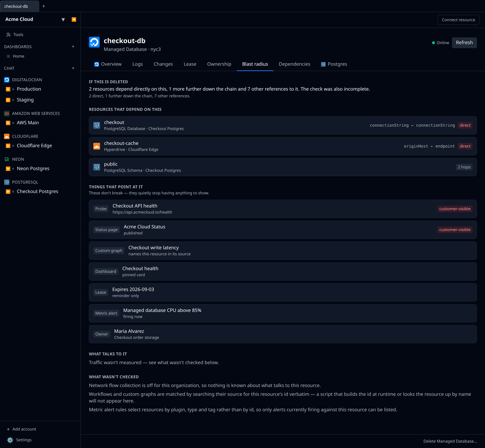
Task: Click the Postgres tab elephant icon
Action: [323, 64]
